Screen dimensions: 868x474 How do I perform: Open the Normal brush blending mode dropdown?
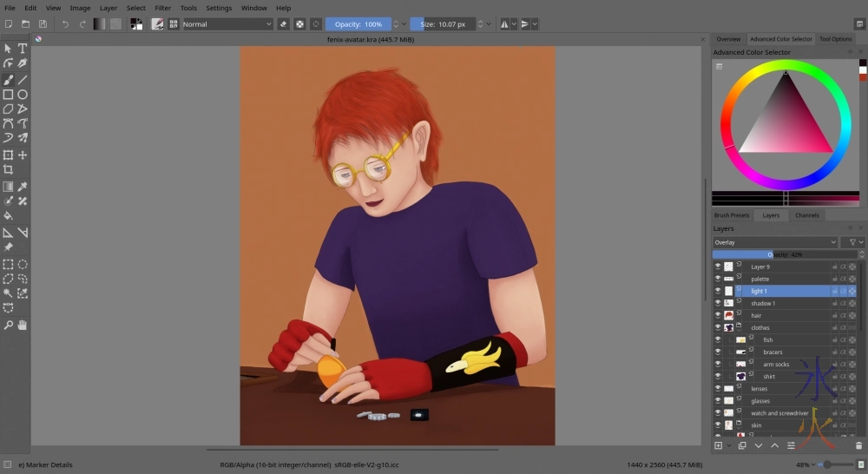227,24
